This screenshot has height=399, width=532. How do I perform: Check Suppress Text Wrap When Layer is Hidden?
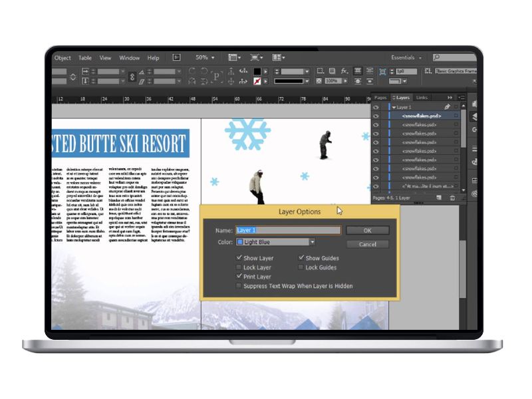[x=240, y=286]
